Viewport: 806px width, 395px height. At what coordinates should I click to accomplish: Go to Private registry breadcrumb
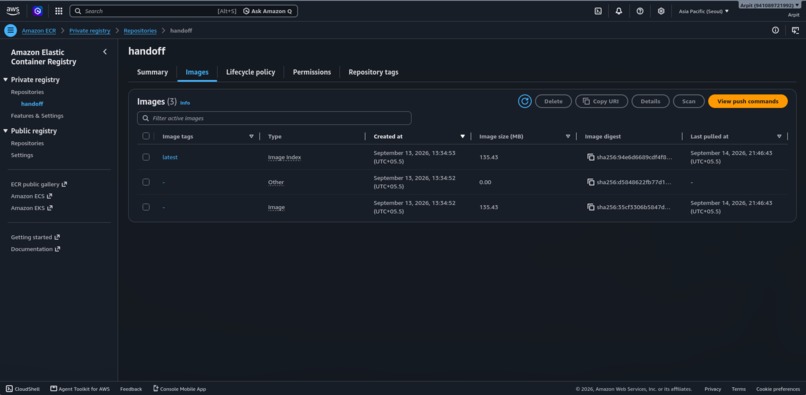click(89, 31)
